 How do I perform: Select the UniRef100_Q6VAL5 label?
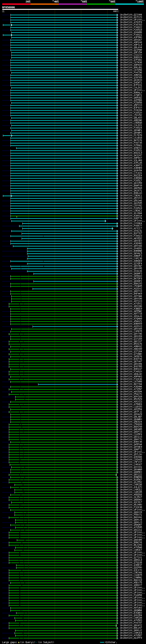pos(131,253)
